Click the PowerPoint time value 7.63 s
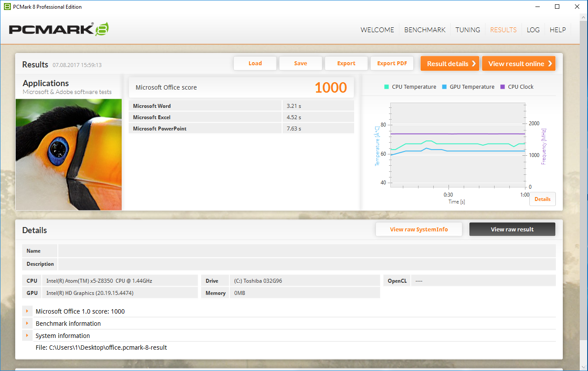This screenshot has width=588, height=371. tap(294, 128)
